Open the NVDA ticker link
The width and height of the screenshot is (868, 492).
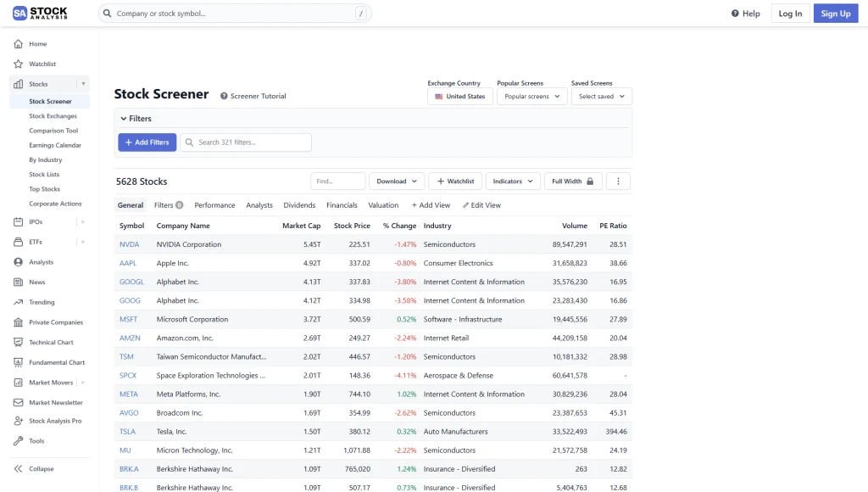coord(130,244)
